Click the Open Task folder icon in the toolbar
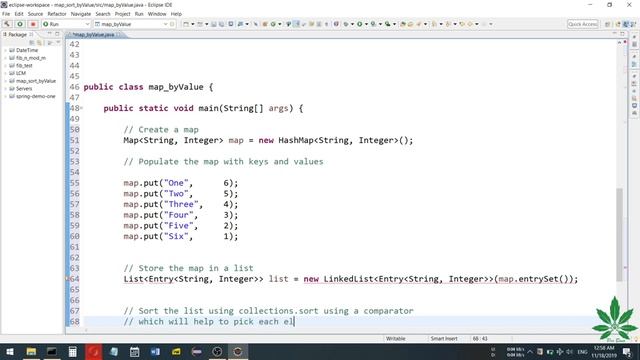 click(411, 24)
